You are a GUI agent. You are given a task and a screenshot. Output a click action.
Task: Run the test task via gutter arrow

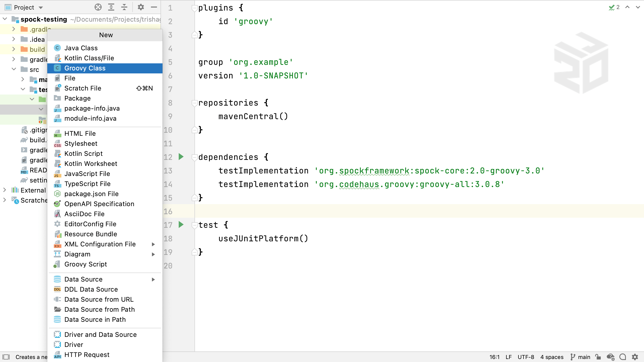[x=181, y=224]
